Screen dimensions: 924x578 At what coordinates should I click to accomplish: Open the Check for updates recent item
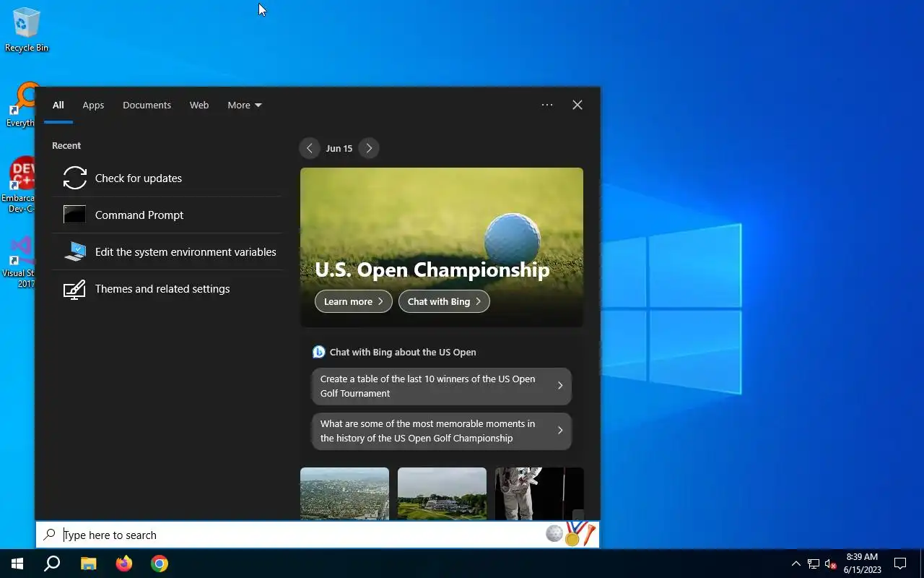(167, 178)
